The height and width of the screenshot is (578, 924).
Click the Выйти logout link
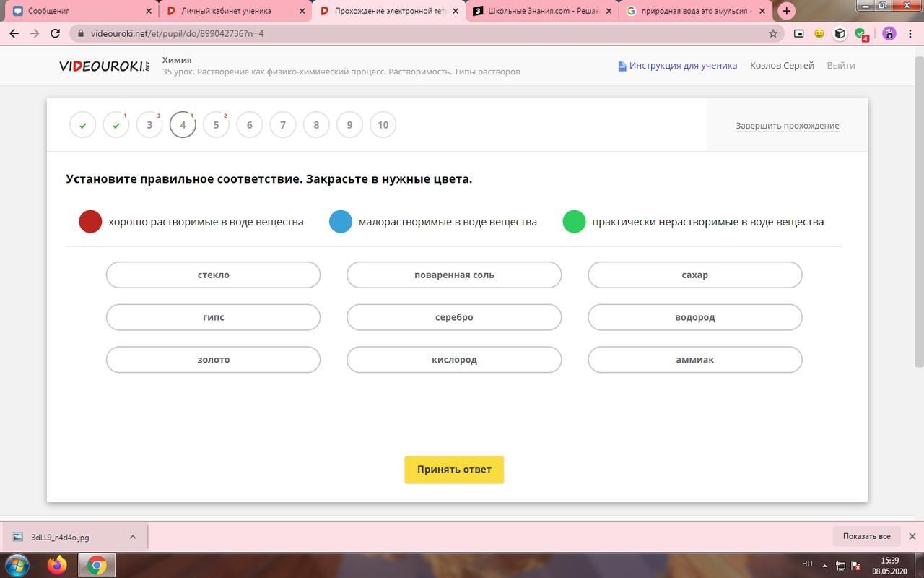point(841,66)
